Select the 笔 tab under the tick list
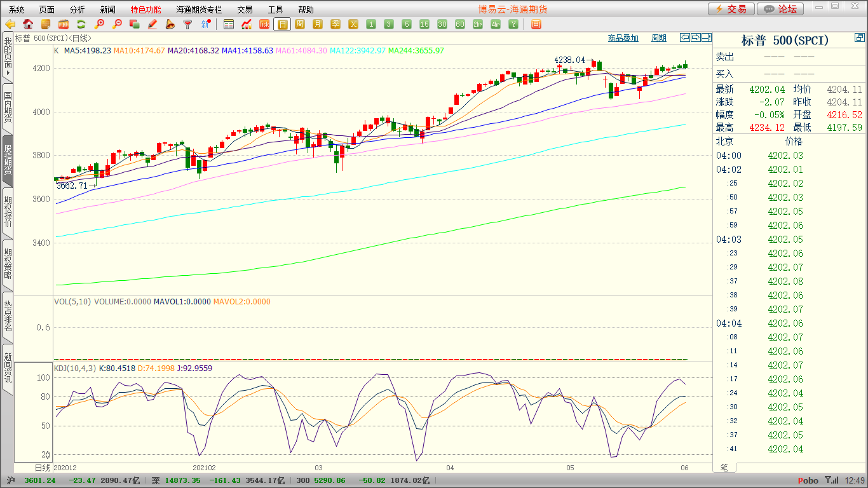This screenshot has height=488, width=868. point(724,468)
